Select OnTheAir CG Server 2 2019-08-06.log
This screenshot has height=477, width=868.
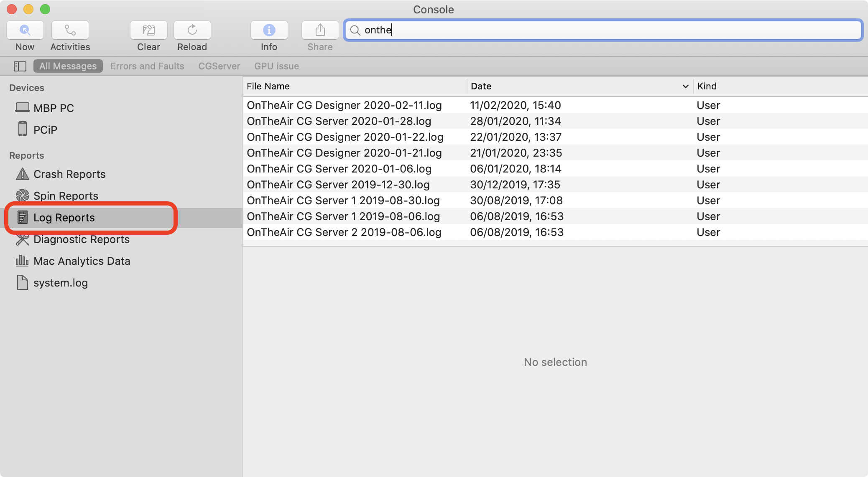tap(344, 232)
